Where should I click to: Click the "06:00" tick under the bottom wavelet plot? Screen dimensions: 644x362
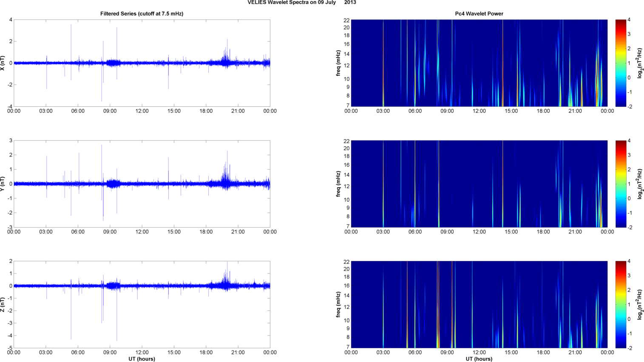pyautogui.click(x=415, y=352)
